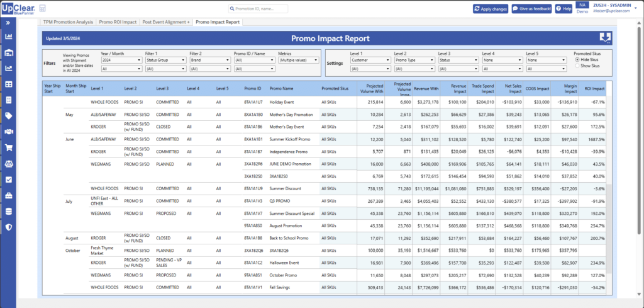Image resolution: width=644 pixels, height=308 pixels.
Task: Open the handshake icon in sidebar
Action: point(8,132)
